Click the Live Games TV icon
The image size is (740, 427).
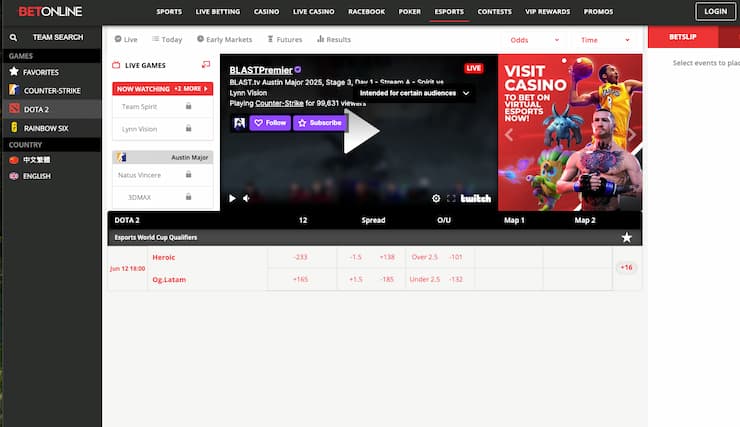[116, 65]
